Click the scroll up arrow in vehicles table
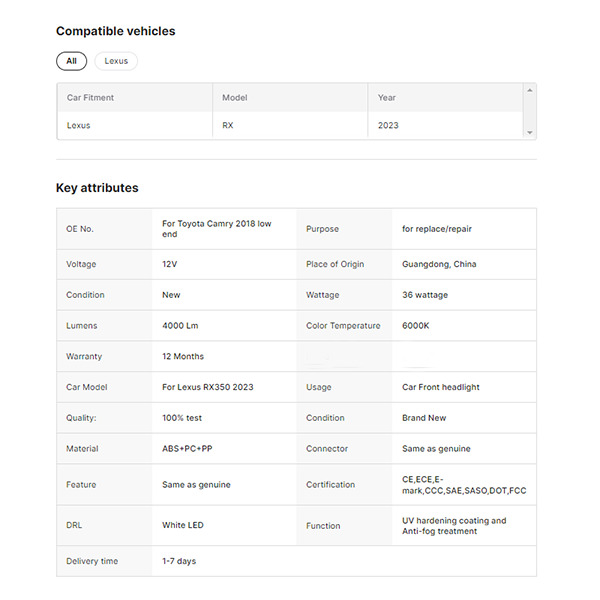The width and height of the screenshot is (600, 600). [530, 91]
